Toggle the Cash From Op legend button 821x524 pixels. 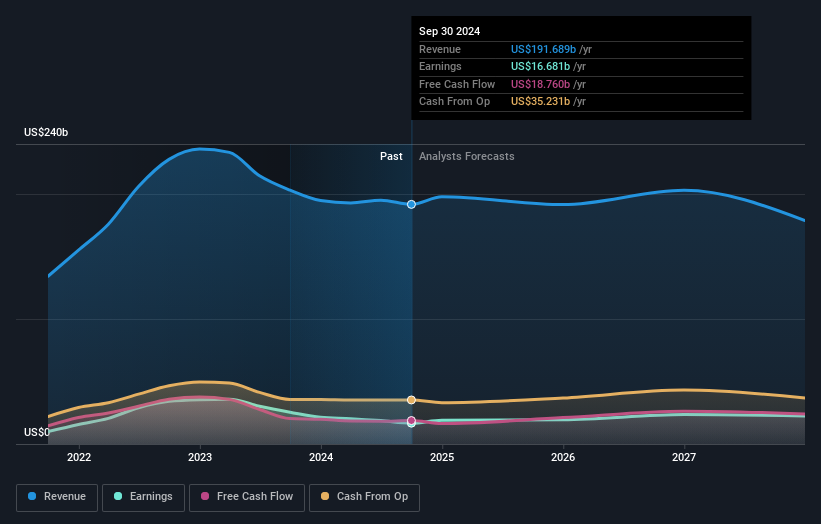click(364, 497)
